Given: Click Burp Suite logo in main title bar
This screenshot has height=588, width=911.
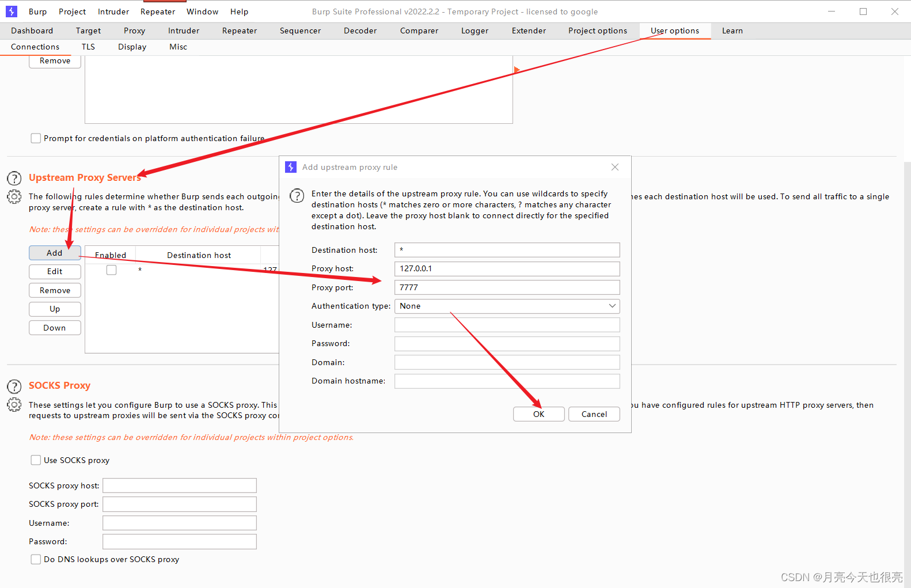Looking at the screenshot, I should [12, 12].
